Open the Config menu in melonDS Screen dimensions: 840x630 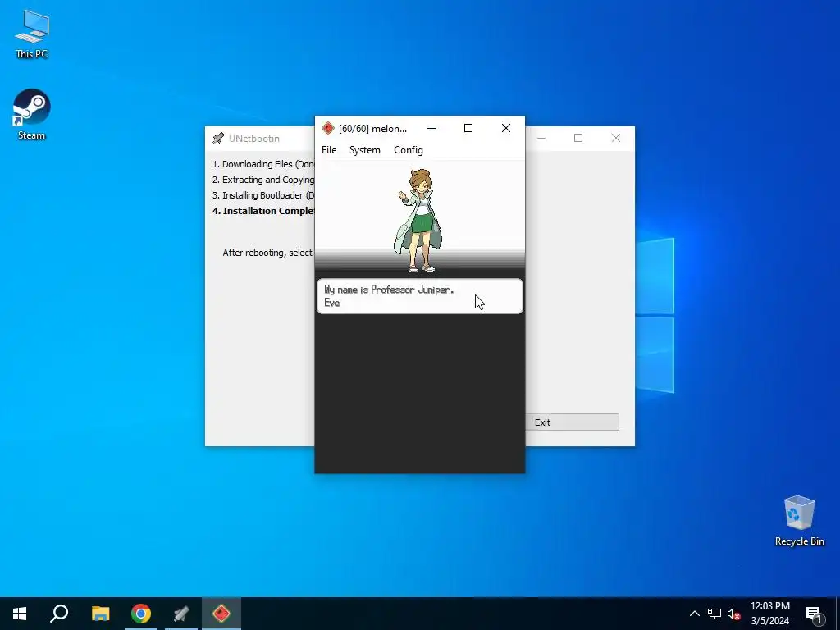coord(409,150)
